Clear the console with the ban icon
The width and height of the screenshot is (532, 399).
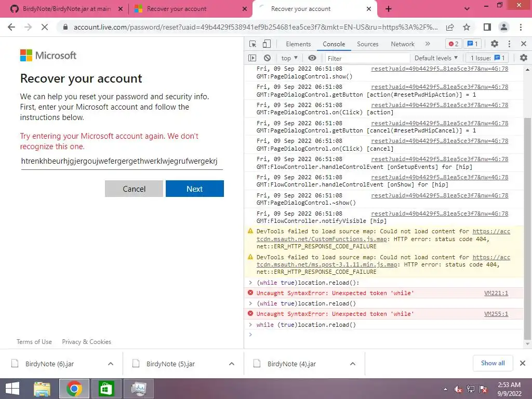268,58
